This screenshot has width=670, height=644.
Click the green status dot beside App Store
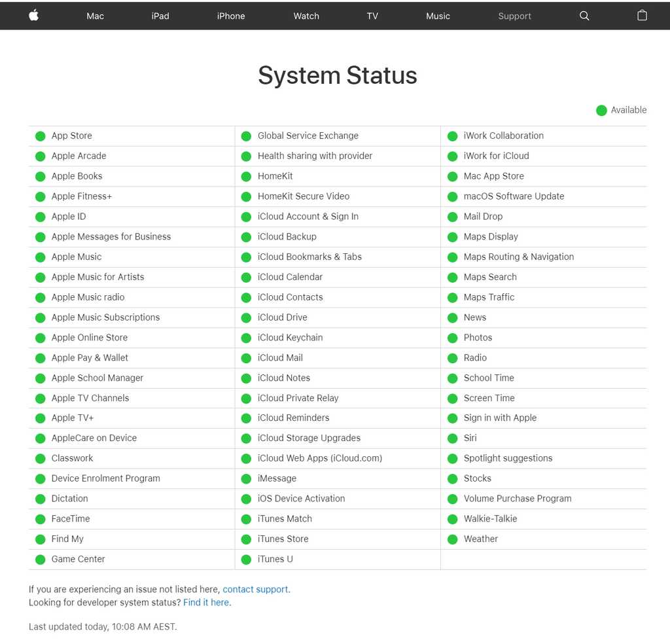pyautogui.click(x=41, y=135)
